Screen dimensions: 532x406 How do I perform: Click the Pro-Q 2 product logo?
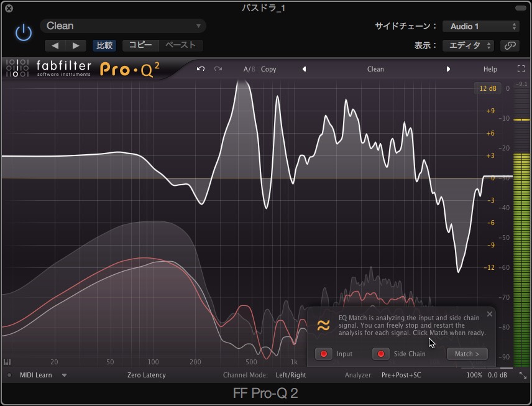pos(130,69)
